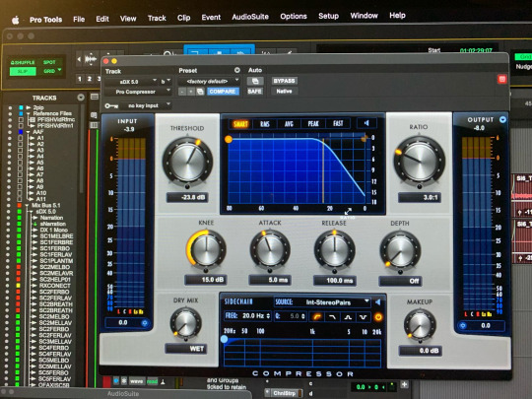Viewport: 532px width, 399px height.
Task: Open the sDX 5.0 track selector dropdown
Action: [x=131, y=82]
